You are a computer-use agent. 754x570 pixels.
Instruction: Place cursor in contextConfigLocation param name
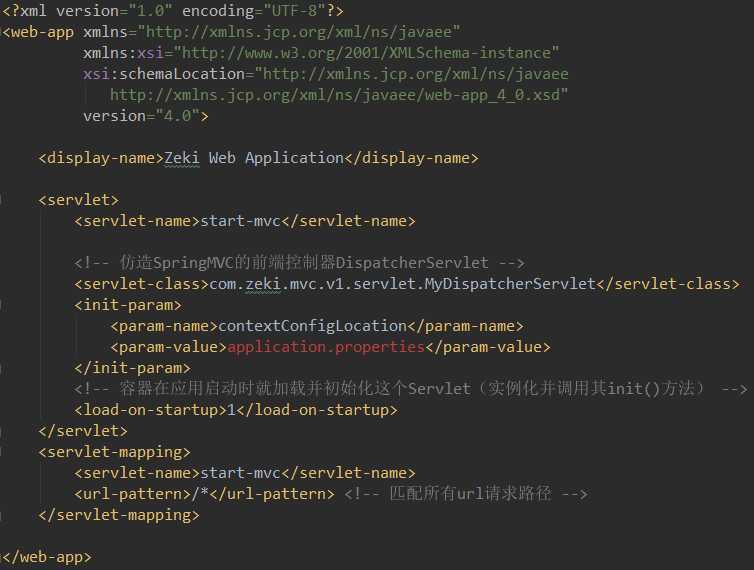pos(313,326)
